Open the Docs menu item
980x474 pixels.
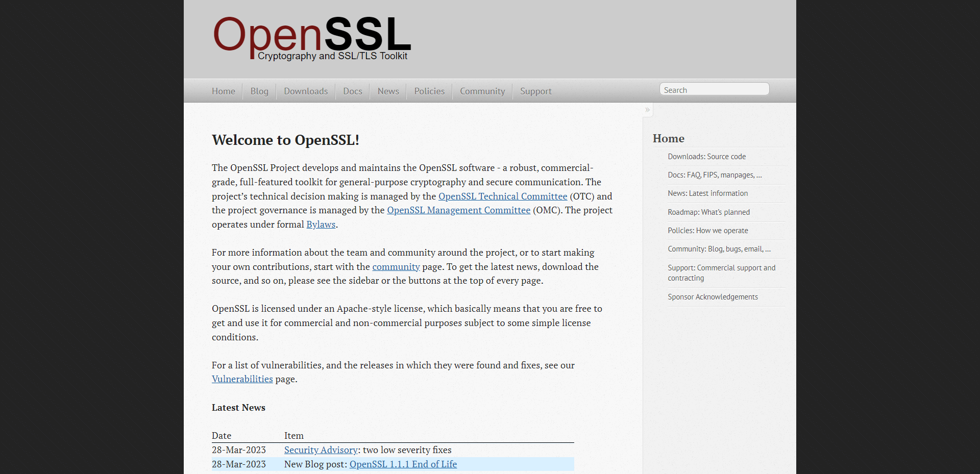click(353, 91)
